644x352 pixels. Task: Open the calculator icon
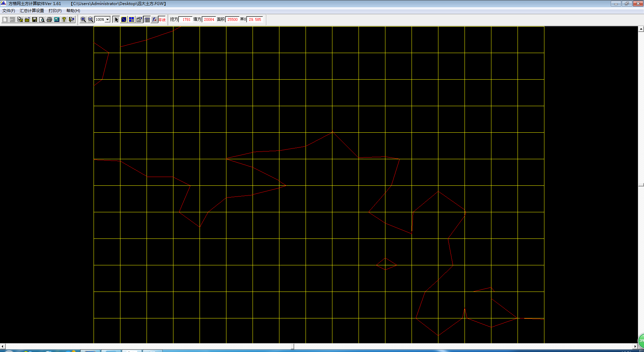[57, 19]
